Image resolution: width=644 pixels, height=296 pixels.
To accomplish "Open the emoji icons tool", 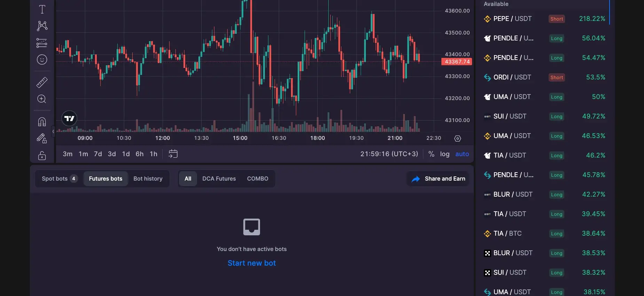I will (x=42, y=60).
